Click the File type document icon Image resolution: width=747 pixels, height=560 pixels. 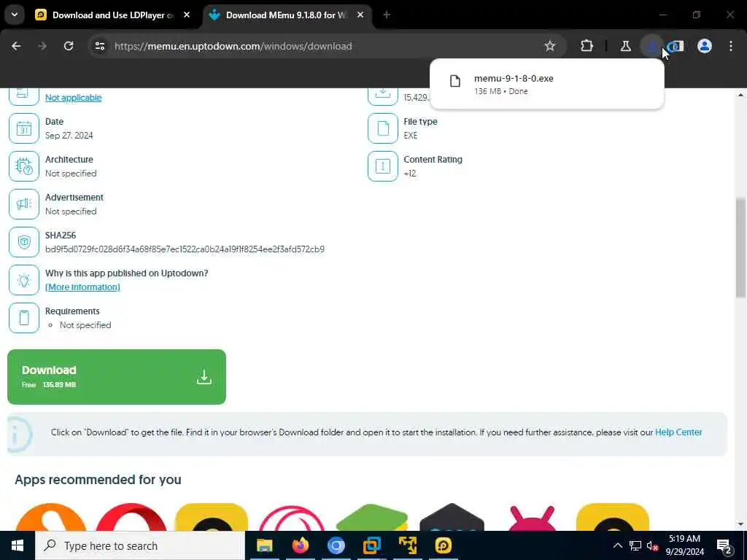pos(382,128)
